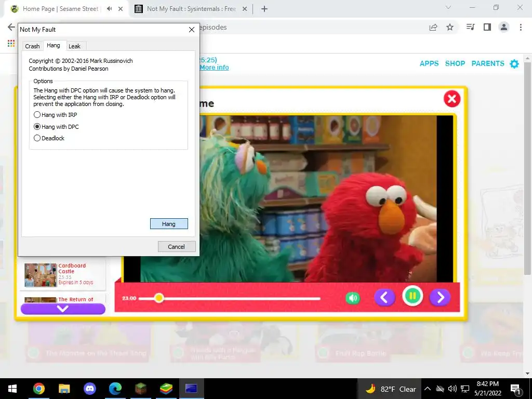Image resolution: width=532 pixels, height=399 pixels.
Task: Bookmark this page with the star icon
Action: pos(450,27)
